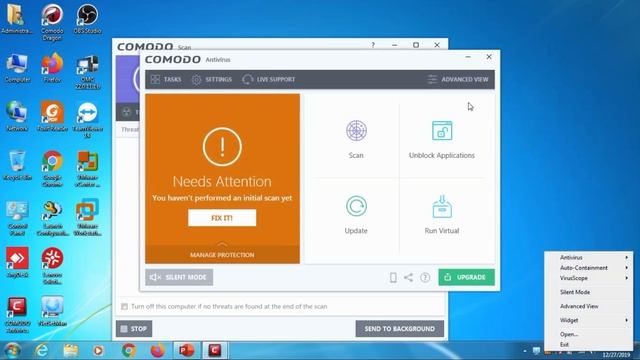Launch the Run Virtual tile
This screenshot has height=360, width=640.
(x=442, y=214)
